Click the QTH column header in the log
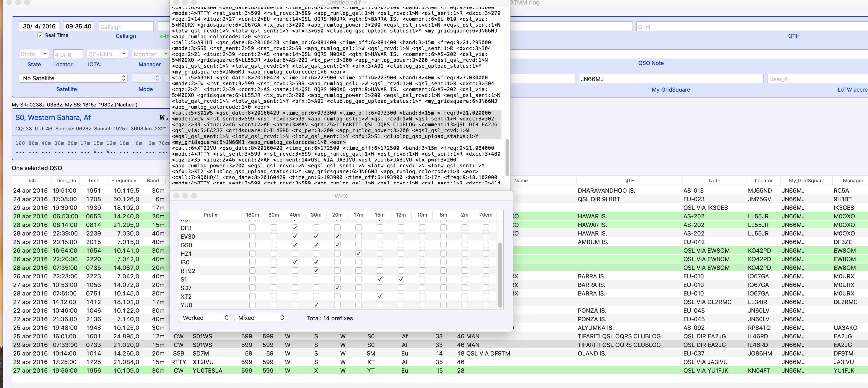 coord(629,180)
